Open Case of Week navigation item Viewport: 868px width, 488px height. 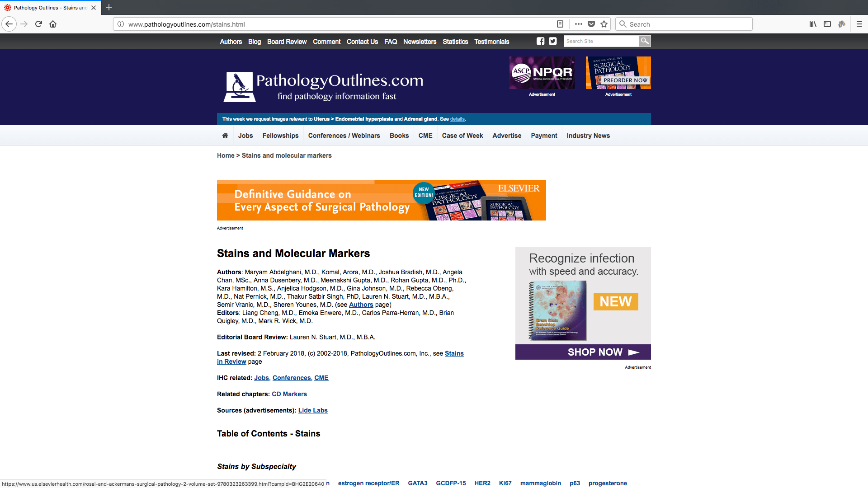462,136
